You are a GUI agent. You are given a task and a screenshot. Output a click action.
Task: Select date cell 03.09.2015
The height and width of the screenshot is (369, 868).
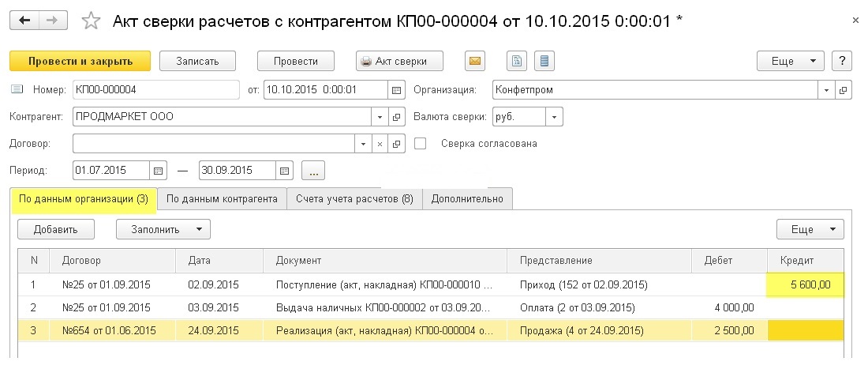(x=219, y=307)
